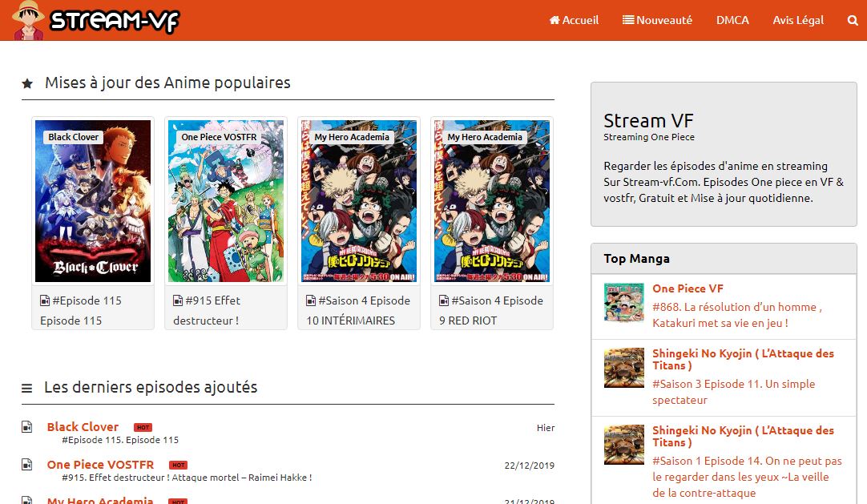Image resolution: width=867 pixels, height=504 pixels.
Task: Click list icon by Les derniers episodes
Action: pyautogui.click(x=26, y=389)
